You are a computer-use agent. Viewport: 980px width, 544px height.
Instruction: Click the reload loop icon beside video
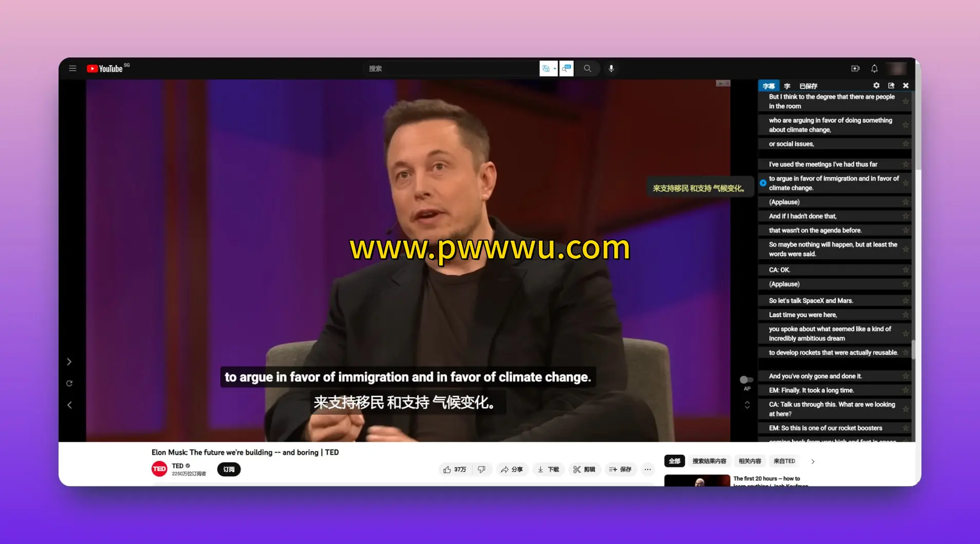(x=69, y=383)
